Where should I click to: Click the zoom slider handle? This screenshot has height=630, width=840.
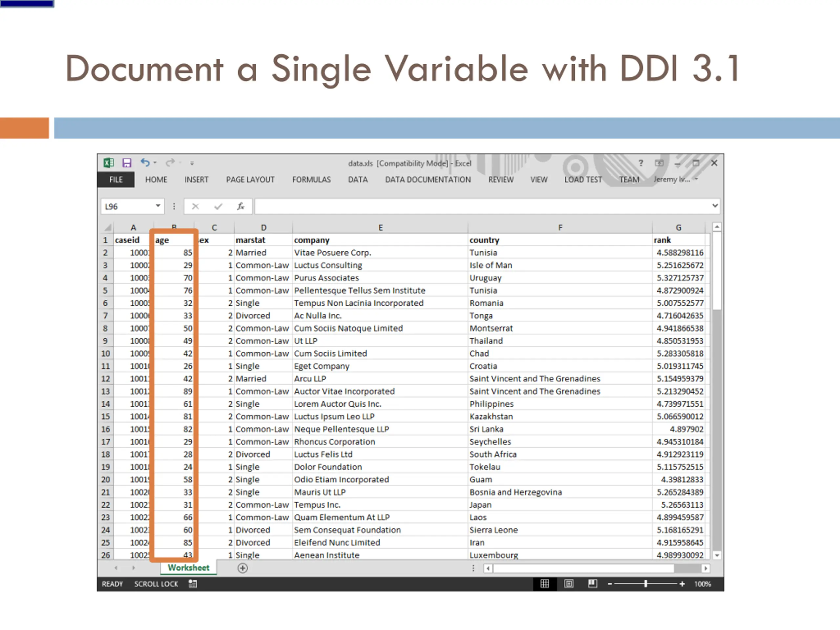(x=645, y=584)
